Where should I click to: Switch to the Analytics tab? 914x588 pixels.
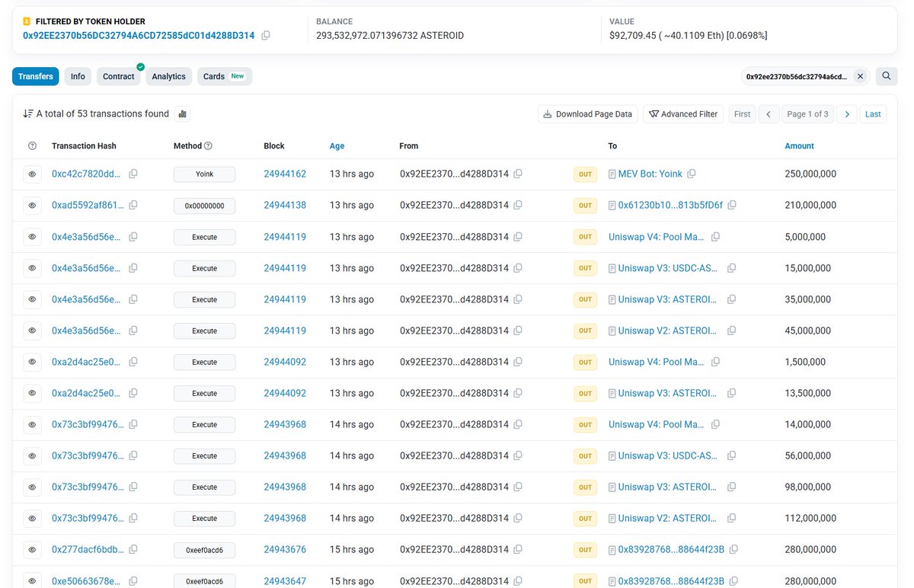click(x=168, y=76)
